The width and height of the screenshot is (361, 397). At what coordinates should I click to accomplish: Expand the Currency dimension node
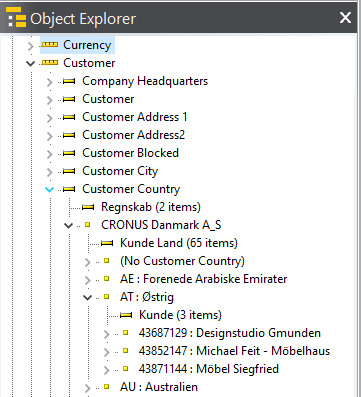pos(31,46)
